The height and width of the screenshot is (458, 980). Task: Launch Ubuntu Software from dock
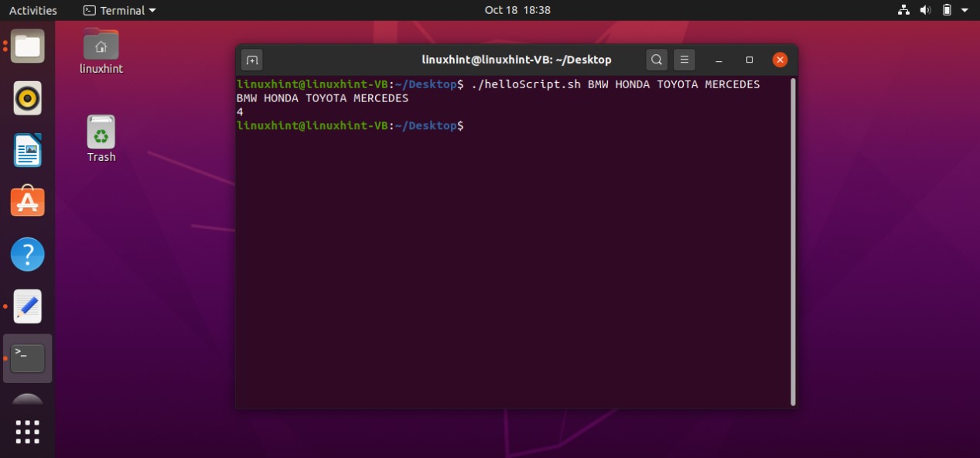point(28,202)
